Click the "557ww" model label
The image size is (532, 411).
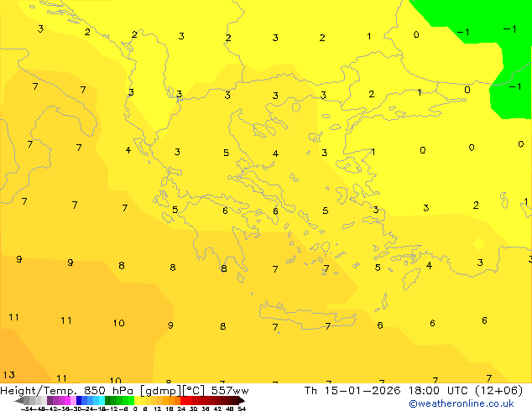pos(230,391)
